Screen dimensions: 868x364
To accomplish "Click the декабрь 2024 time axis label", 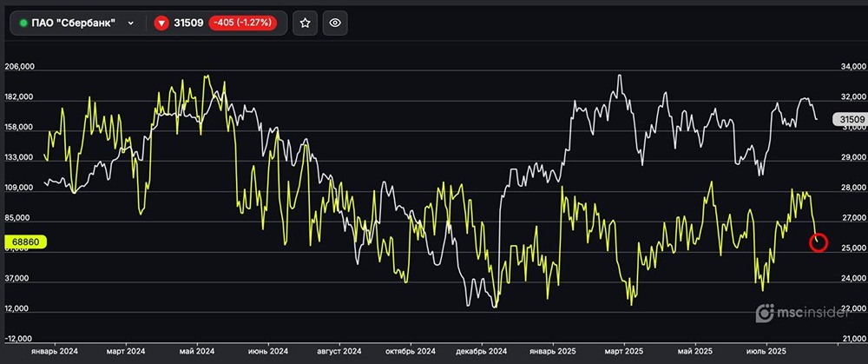I will pyautogui.click(x=482, y=351).
